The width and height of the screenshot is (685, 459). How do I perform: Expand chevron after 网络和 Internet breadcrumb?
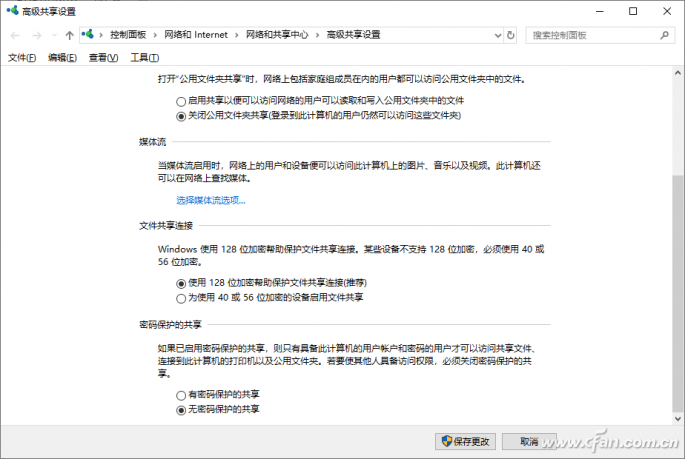pos(237,35)
